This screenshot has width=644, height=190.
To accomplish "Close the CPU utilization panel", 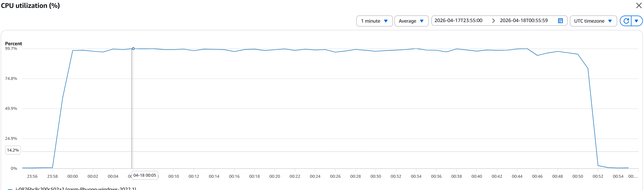I will pos(639,5).
